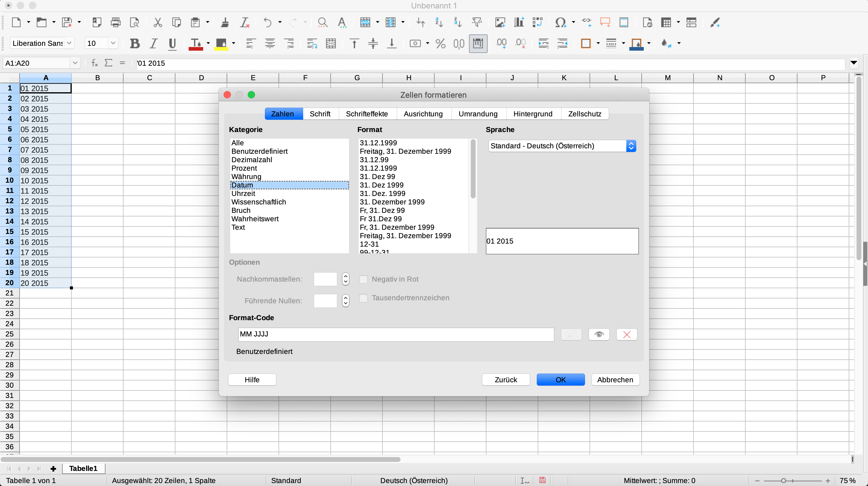
Task: Click column header B
Action: click(x=97, y=78)
